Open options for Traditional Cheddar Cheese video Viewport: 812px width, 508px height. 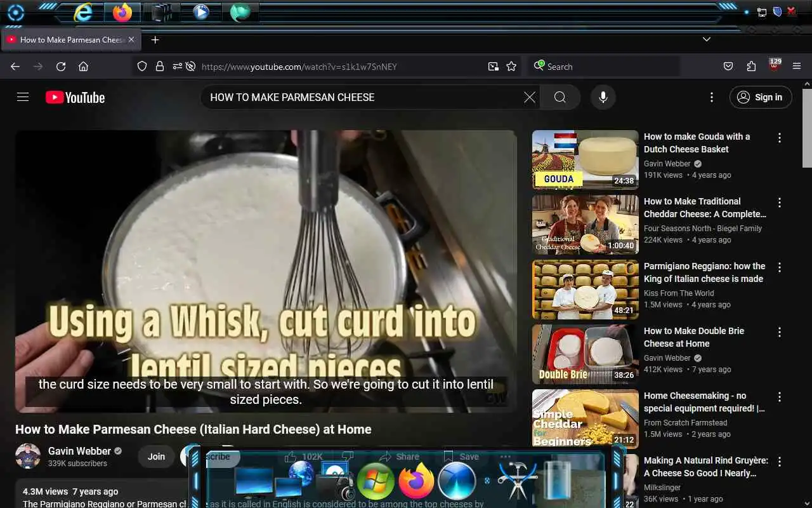[x=780, y=203]
